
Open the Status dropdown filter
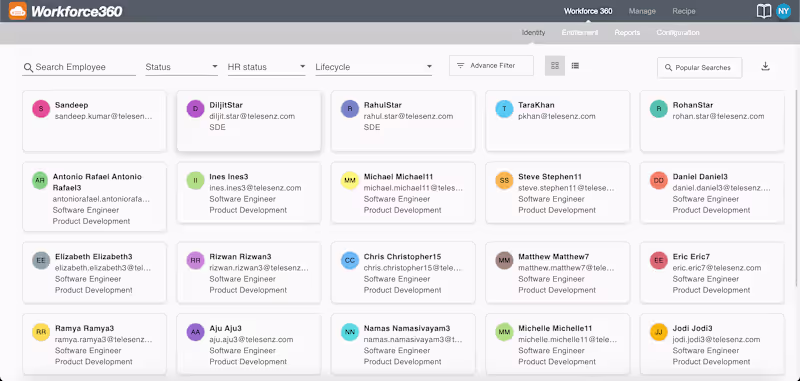point(182,67)
